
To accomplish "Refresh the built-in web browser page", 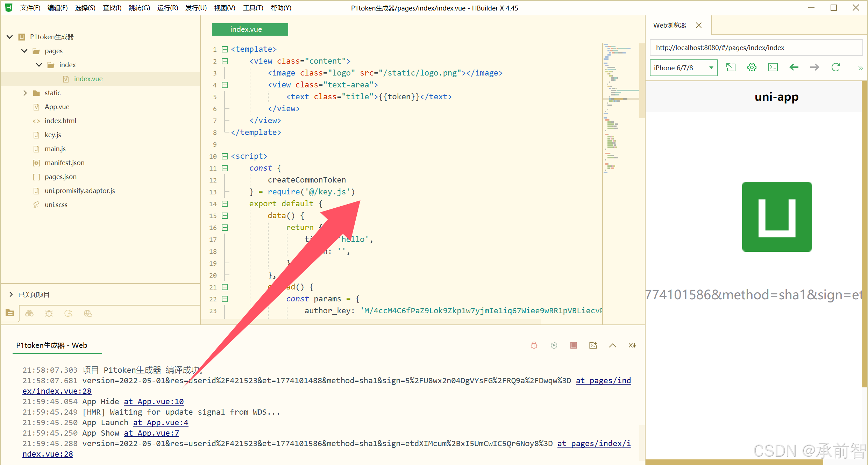I will (x=835, y=67).
